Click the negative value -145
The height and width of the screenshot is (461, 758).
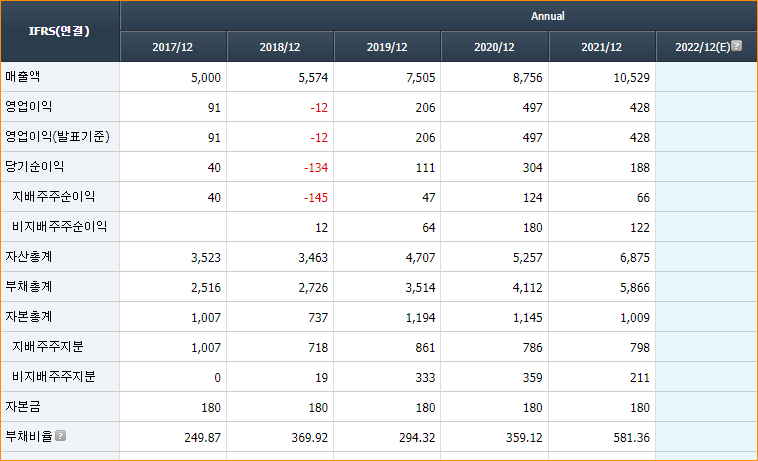316,198
